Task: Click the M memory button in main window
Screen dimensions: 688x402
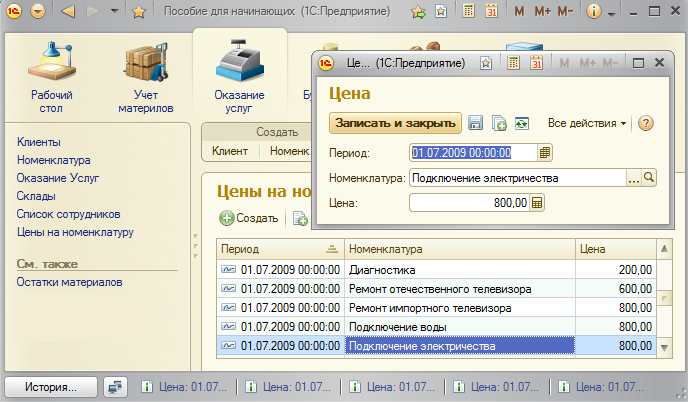Action: (x=519, y=11)
